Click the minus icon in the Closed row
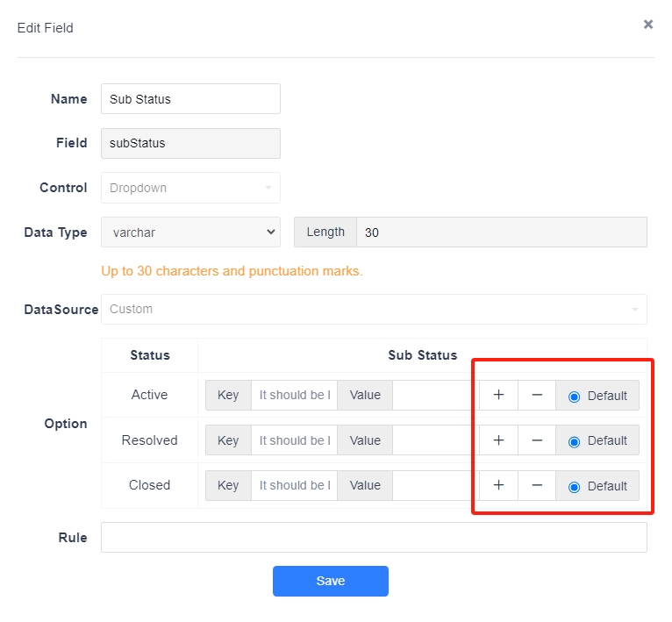Screen dimensions: 672x622 tap(537, 485)
